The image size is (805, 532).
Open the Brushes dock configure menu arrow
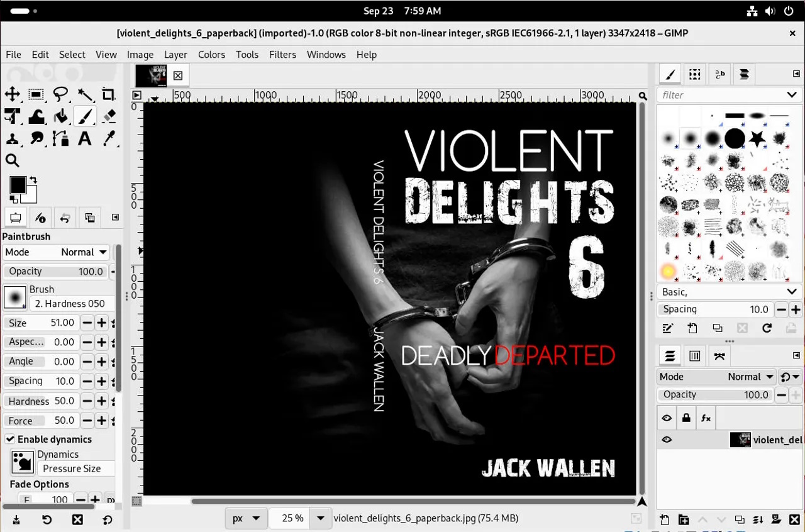(x=795, y=74)
